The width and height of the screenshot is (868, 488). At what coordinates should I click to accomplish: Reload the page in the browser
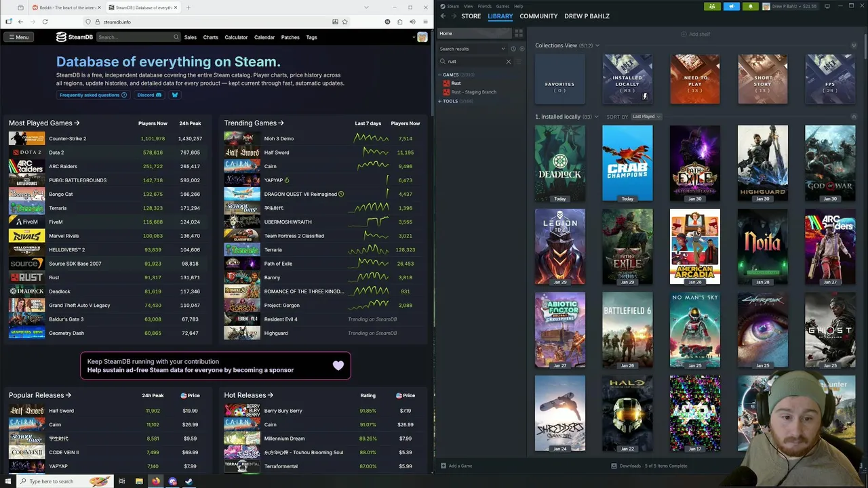click(x=45, y=22)
